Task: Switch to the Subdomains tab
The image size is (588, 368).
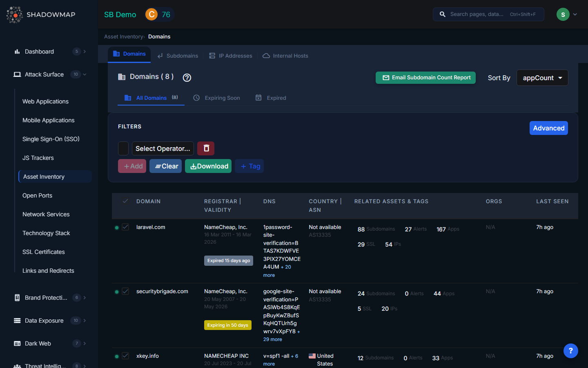Action: (x=178, y=56)
